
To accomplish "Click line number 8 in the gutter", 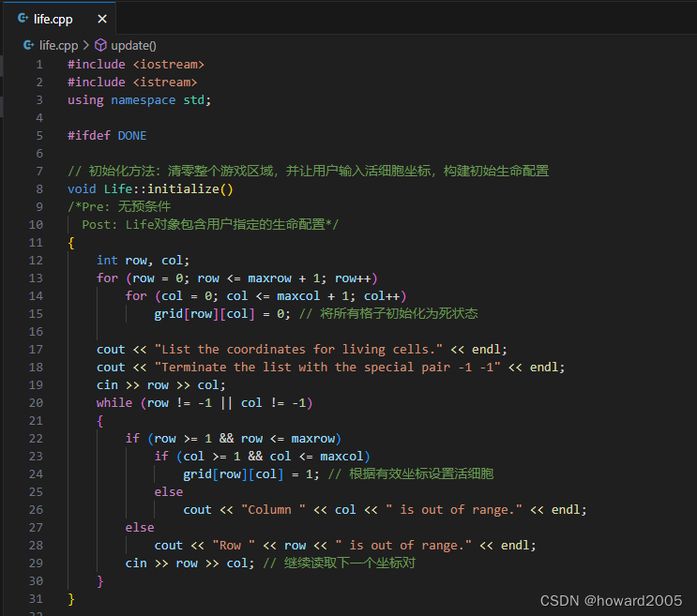I will tap(38, 188).
